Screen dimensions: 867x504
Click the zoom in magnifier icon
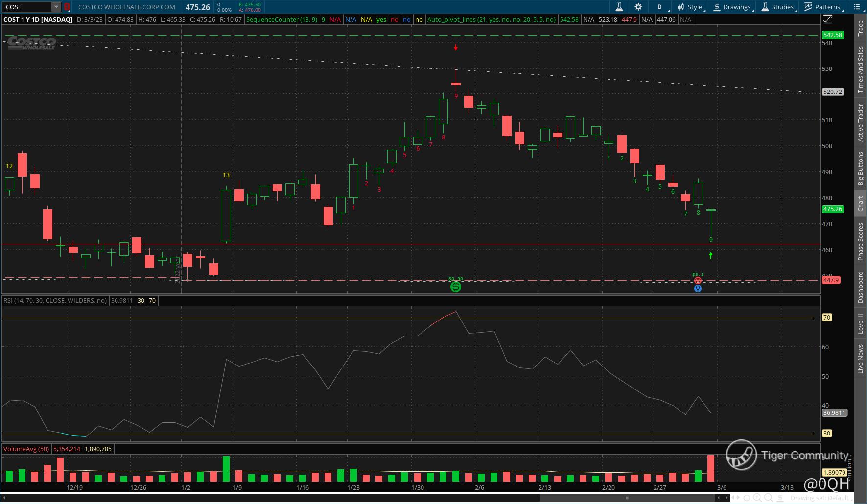click(758, 498)
